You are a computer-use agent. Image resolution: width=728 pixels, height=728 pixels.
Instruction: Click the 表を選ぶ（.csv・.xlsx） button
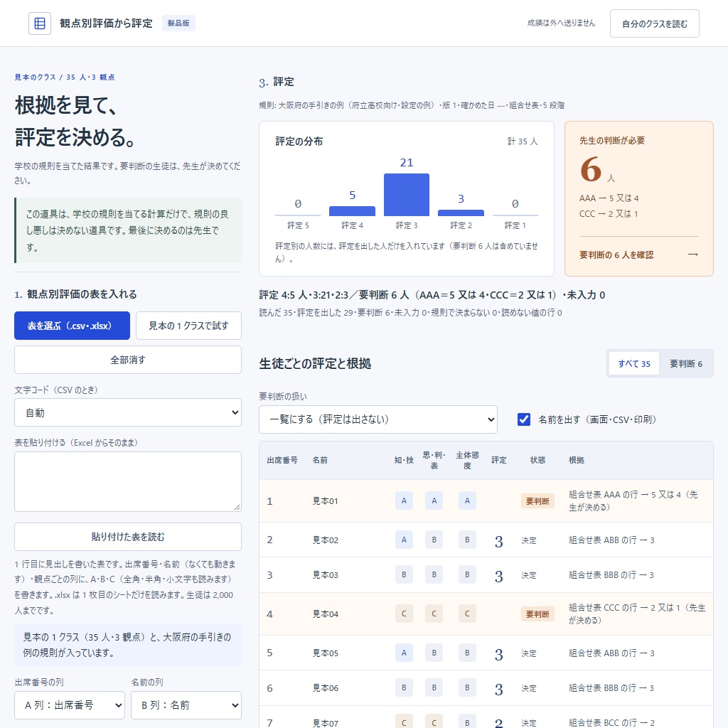(x=72, y=326)
